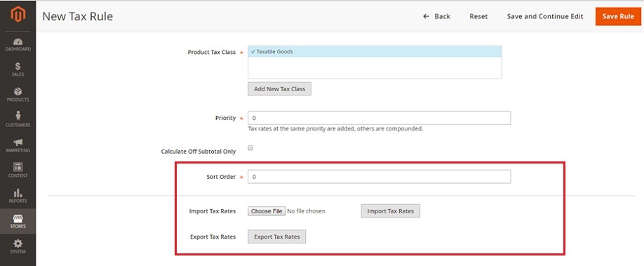Click the Export Tax Rates button
This screenshot has height=266, width=644.
click(x=277, y=237)
